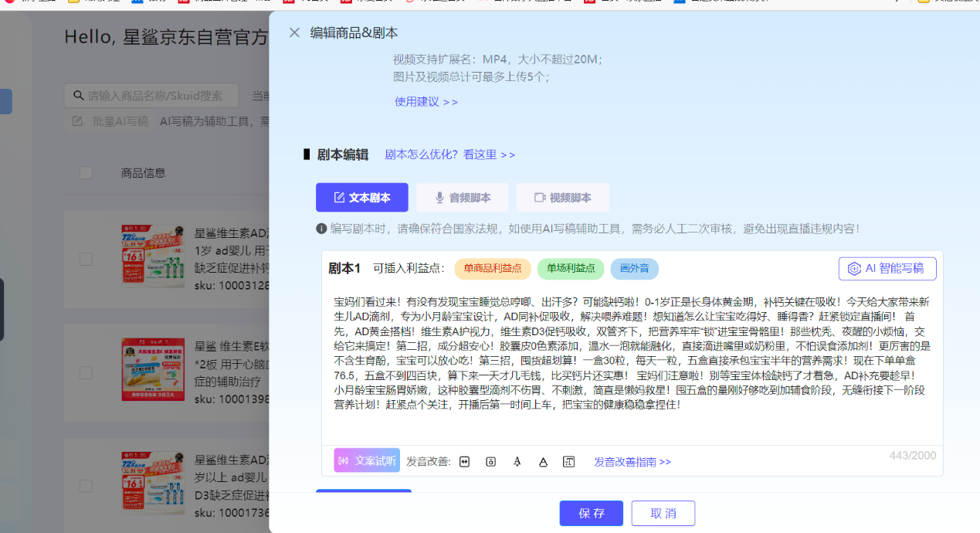The image size is (980, 533).
Task: Switch to the 视频脚本 tab
Action: pyautogui.click(x=562, y=198)
